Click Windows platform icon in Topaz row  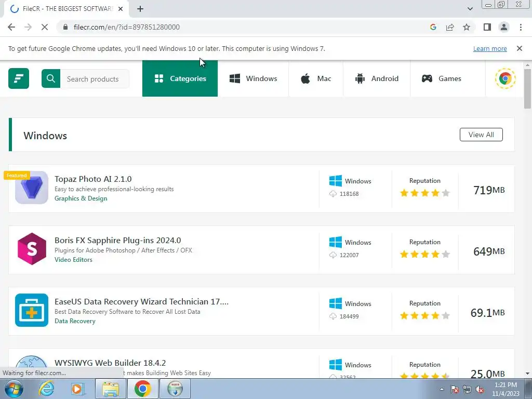[336, 181]
